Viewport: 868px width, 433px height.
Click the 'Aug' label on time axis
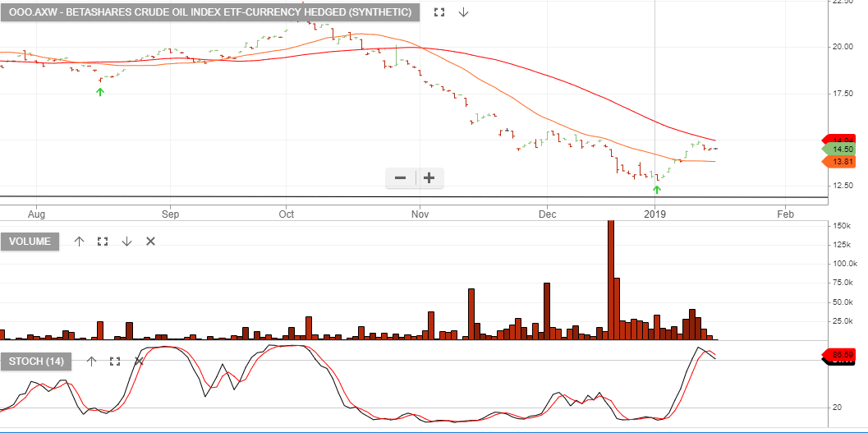(x=36, y=214)
